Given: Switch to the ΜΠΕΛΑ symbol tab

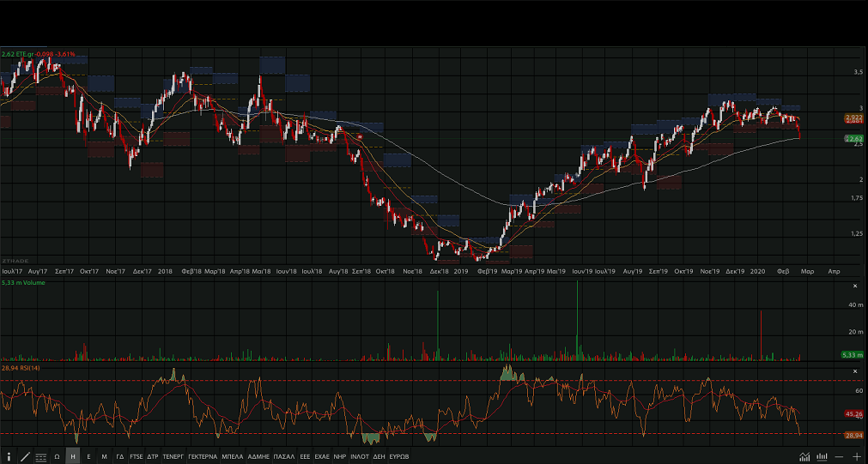Looking at the screenshot, I should tap(232, 457).
